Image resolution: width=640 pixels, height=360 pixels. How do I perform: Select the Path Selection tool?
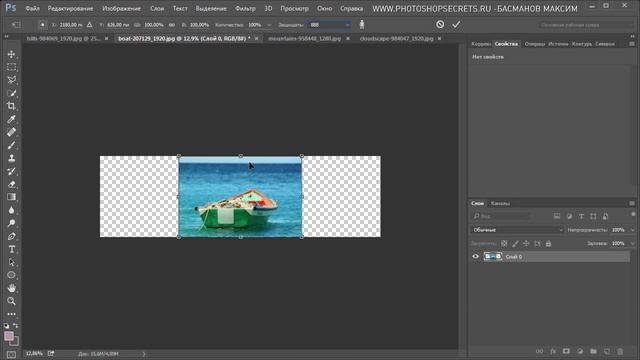coord(11,262)
